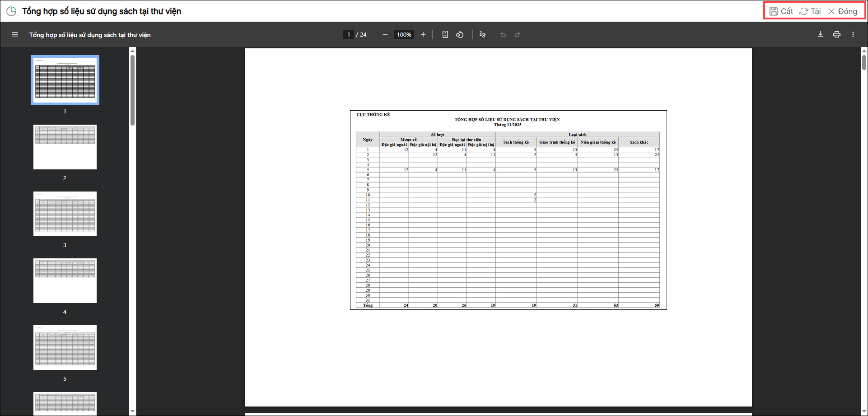This screenshot has width=868, height=416.
Task: Rotate the document counterclockwise
Action: (460, 35)
